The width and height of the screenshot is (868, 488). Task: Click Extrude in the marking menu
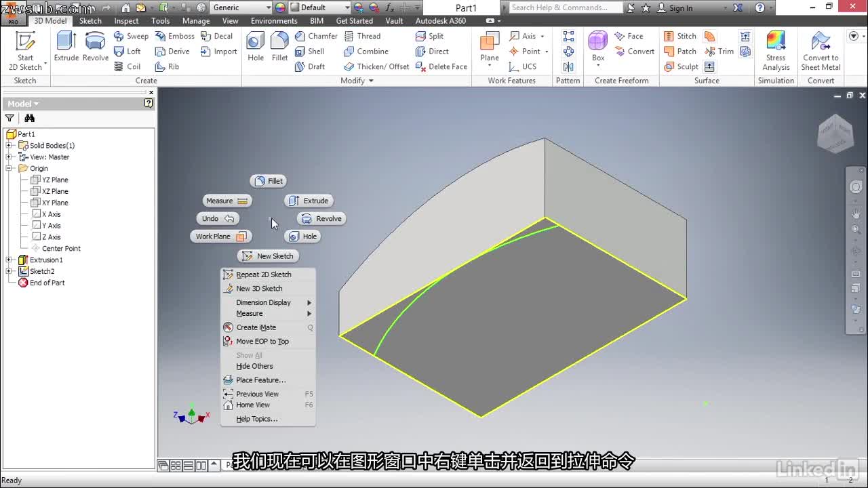[x=308, y=201]
